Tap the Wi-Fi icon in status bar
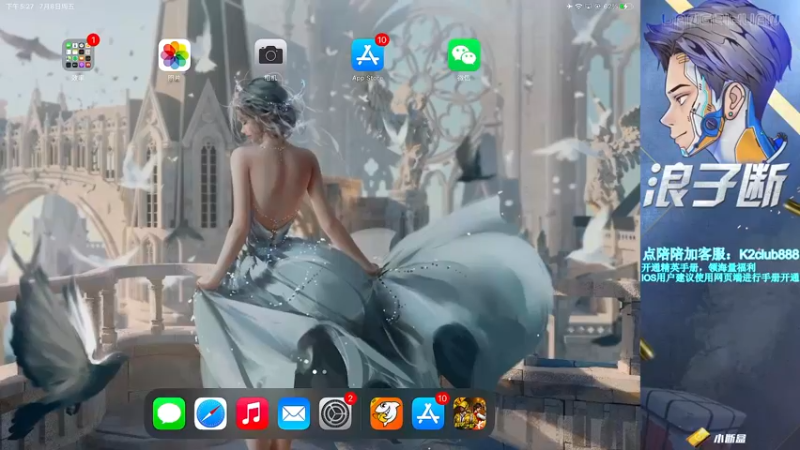Image resolution: width=800 pixels, height=450 pixels. (x=579, y=7)
